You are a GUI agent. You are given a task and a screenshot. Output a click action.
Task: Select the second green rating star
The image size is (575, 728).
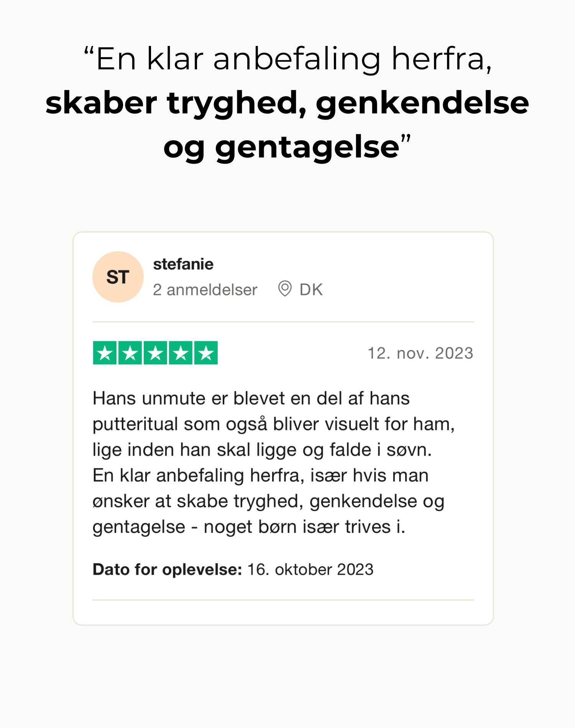pyautogui.click(x=130, y=353)
